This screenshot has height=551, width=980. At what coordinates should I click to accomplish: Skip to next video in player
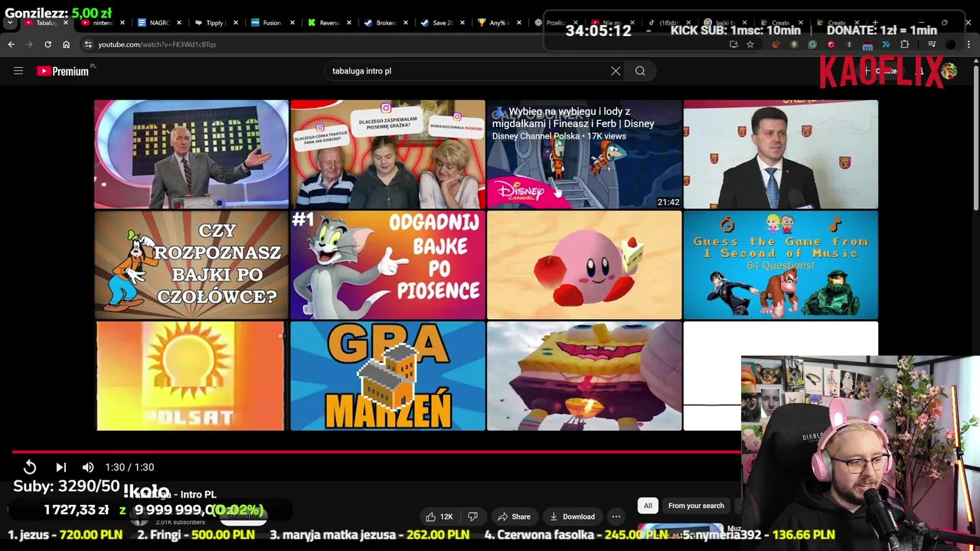(61, 467)
